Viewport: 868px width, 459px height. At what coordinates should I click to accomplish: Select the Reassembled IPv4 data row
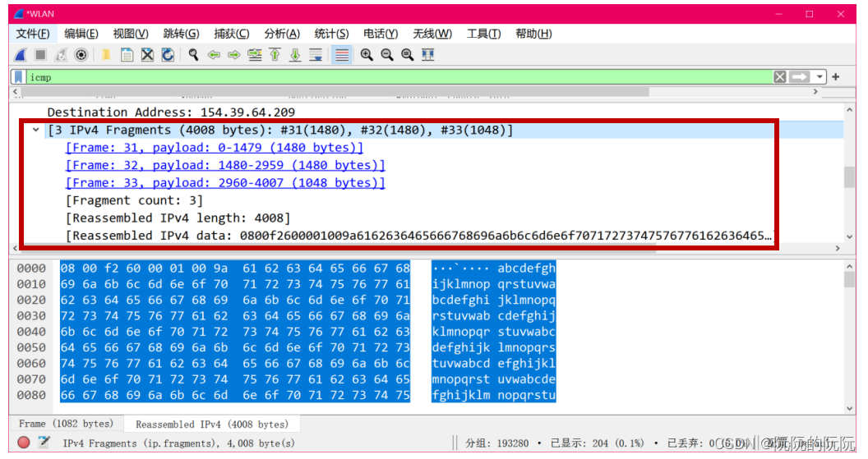tap(419, 236)
